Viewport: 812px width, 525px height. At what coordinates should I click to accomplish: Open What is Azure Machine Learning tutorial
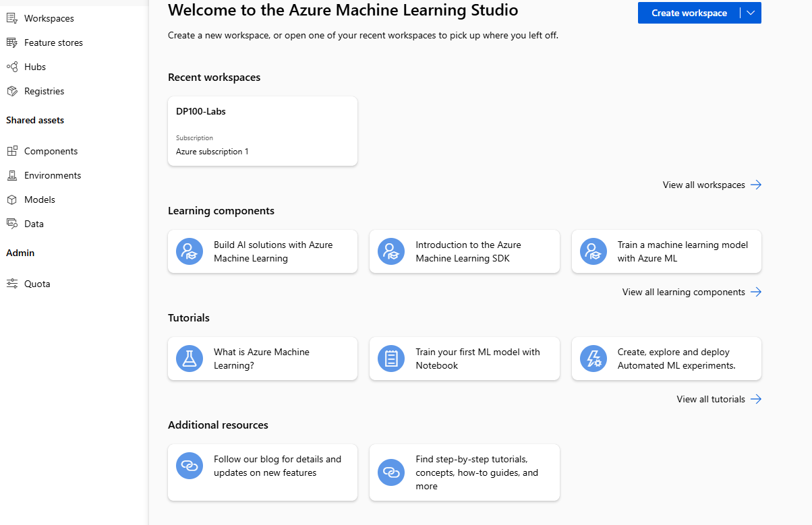click(262, 359)
